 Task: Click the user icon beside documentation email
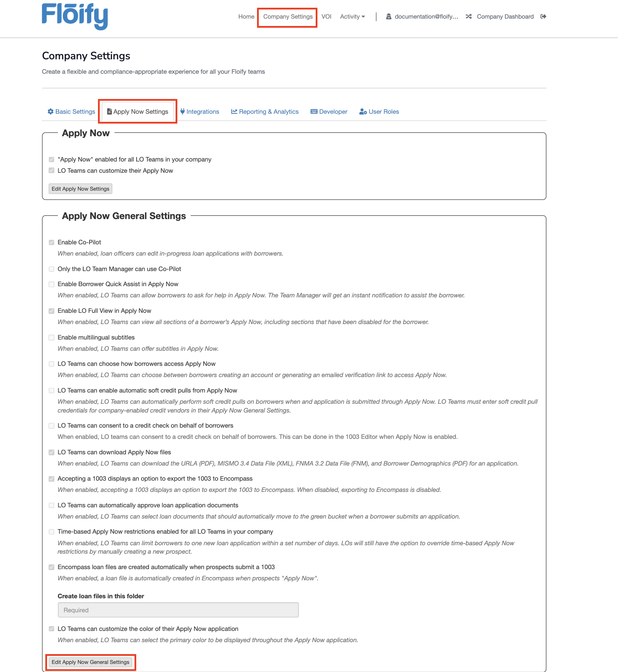pyautogui.click(x=389, y=17)
